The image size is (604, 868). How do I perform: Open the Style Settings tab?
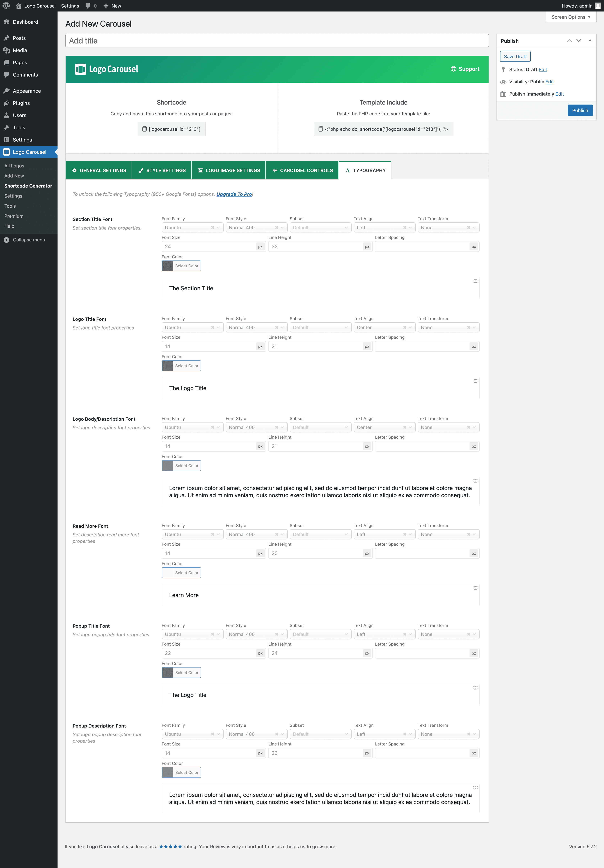tap(161, 170)
